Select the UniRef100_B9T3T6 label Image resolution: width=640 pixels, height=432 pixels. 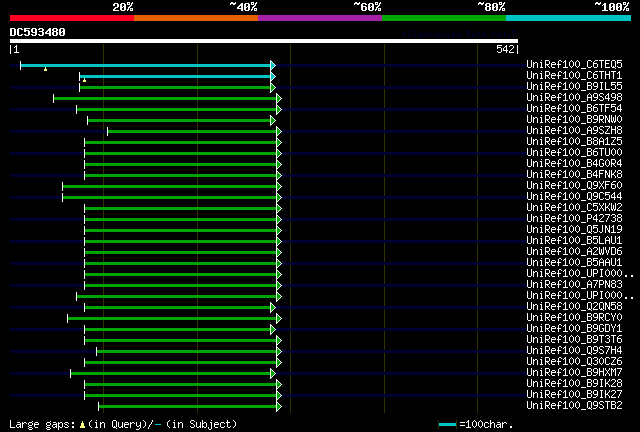tap(574, 340)
